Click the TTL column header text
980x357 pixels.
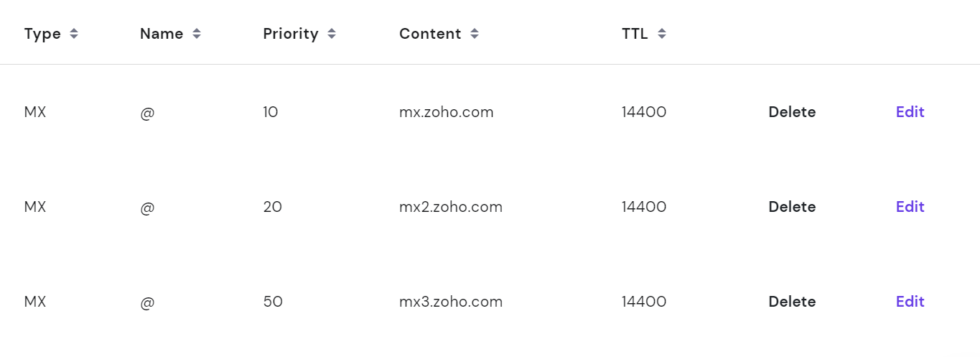(635, 34)
